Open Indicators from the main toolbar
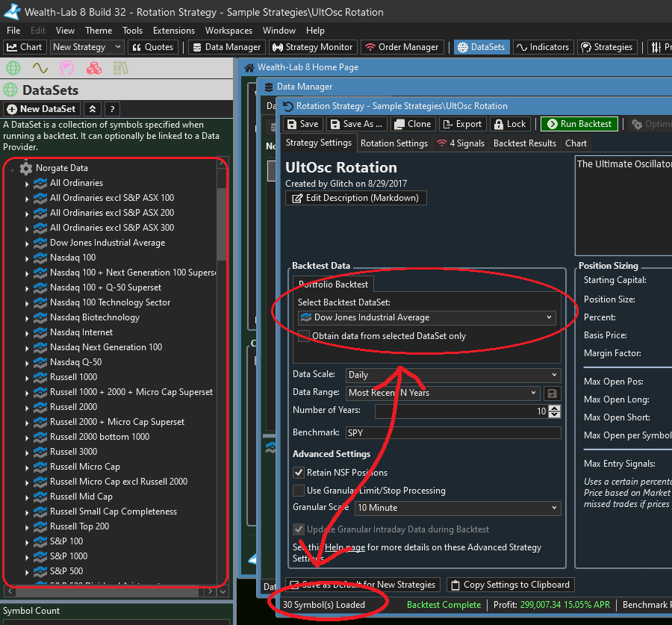 click(543, 47)
